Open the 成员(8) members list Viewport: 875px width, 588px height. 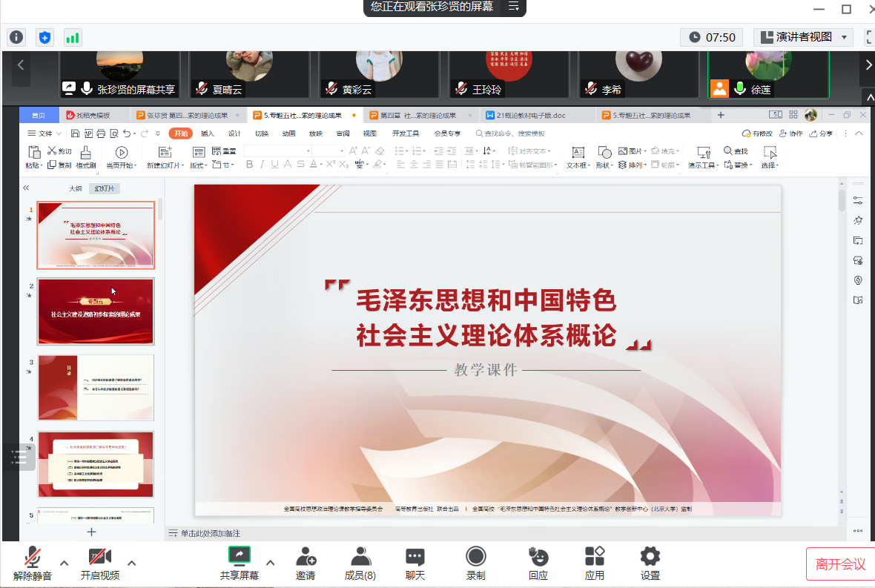(x=360, y=563)
